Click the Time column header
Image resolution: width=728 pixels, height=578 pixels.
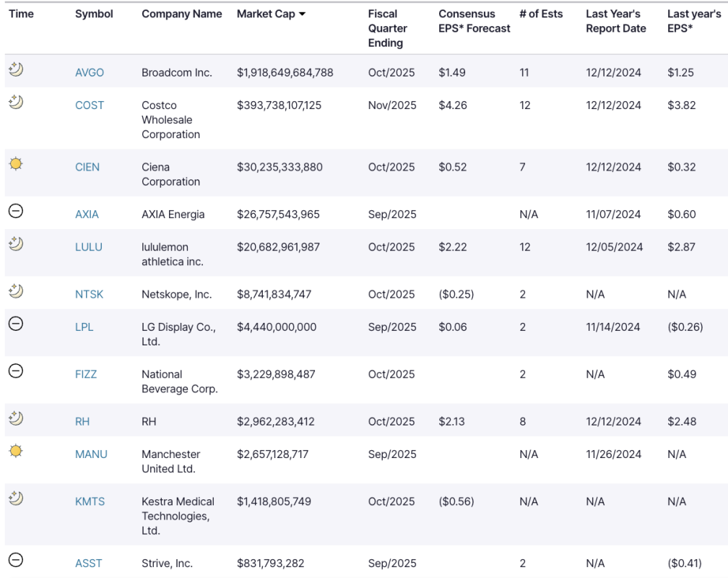[21, 14]
